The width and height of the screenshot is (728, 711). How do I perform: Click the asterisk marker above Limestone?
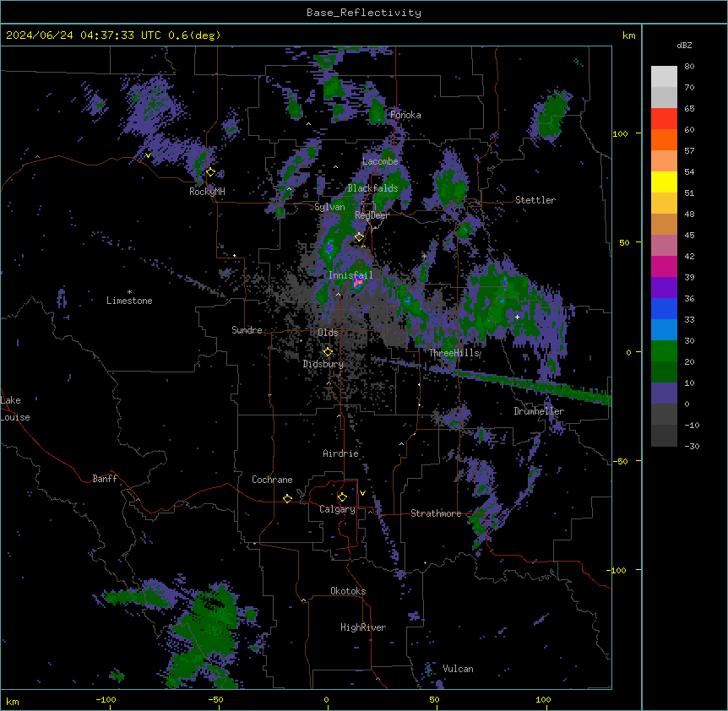point(129,292)
